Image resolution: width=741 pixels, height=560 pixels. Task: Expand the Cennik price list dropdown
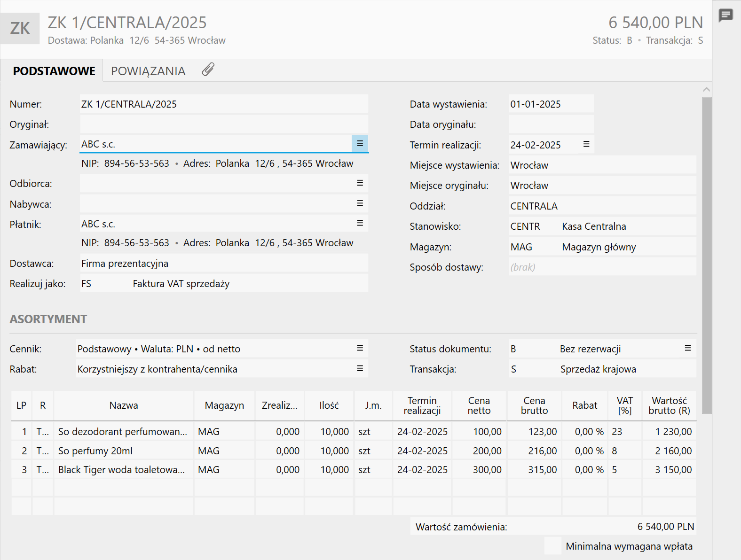[360, 348]
